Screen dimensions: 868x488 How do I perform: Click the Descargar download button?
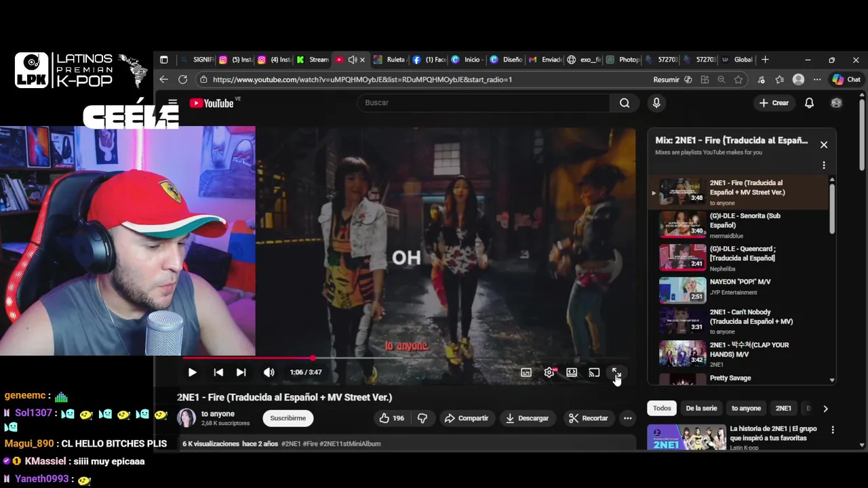pos(527,418)
